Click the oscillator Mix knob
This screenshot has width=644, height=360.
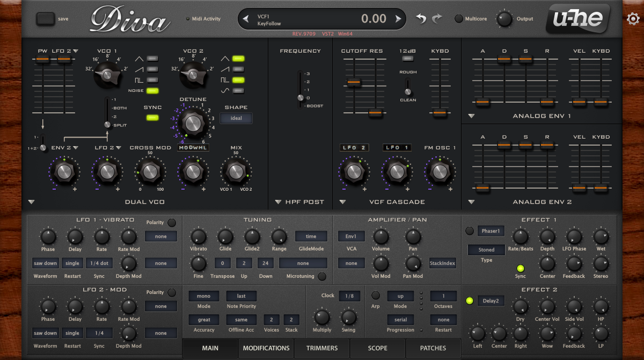click(x=236, y=171)
